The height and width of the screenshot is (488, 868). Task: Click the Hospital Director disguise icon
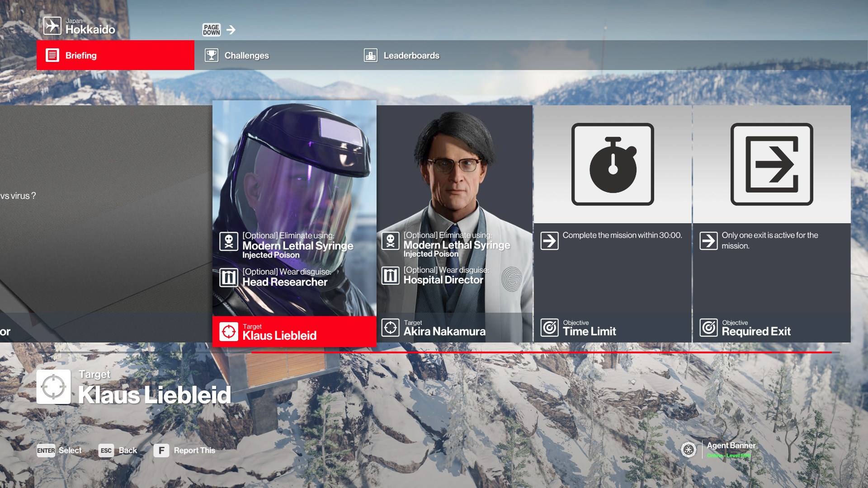(390, 275)
